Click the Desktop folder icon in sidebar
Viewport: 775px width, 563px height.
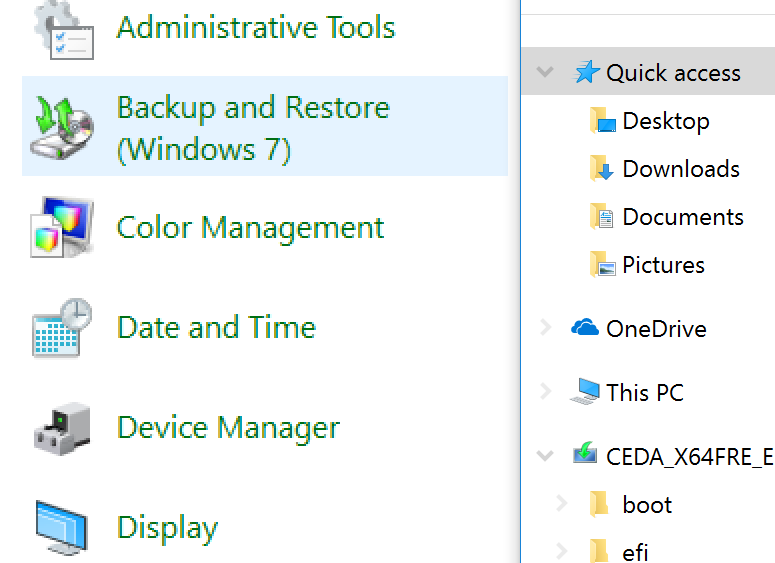(603, 121)
